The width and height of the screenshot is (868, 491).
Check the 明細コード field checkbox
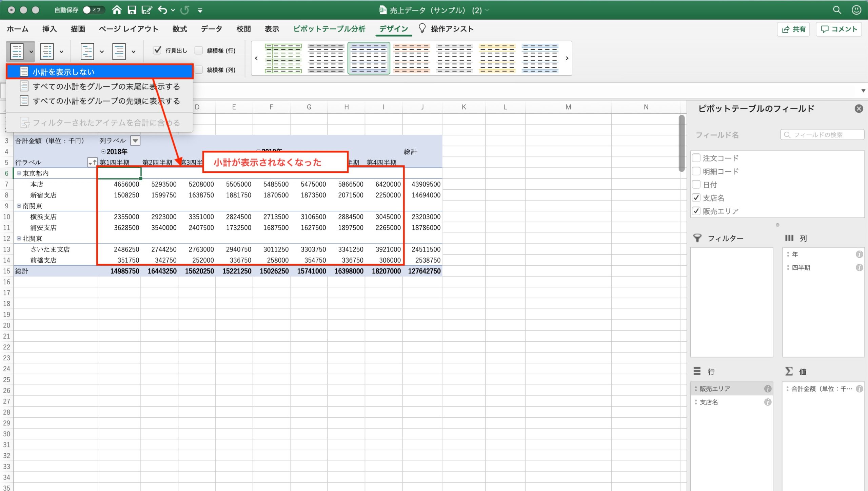coord(696,171)
